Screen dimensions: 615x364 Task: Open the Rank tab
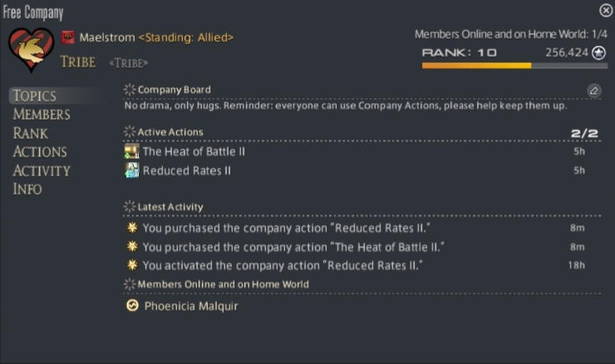30,133
